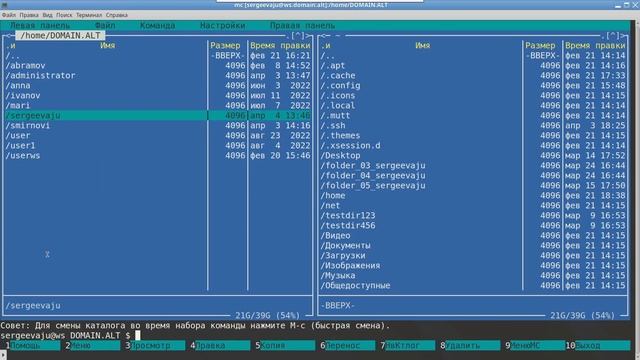Select the /userws directory

23,156
